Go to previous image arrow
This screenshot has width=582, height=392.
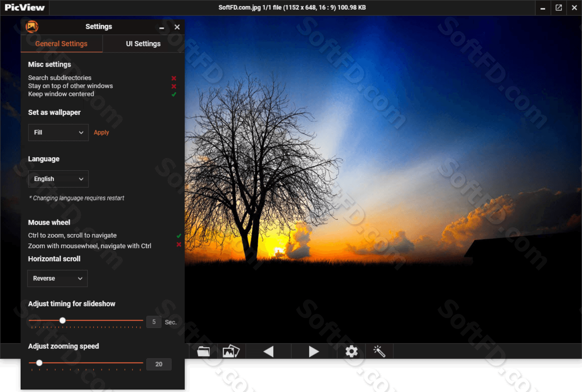point(268,352)
